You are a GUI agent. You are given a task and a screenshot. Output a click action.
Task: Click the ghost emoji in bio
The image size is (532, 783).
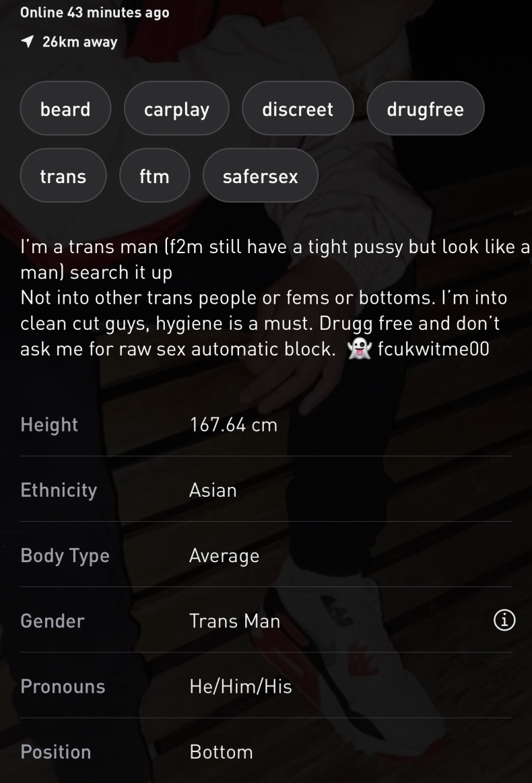358,350
